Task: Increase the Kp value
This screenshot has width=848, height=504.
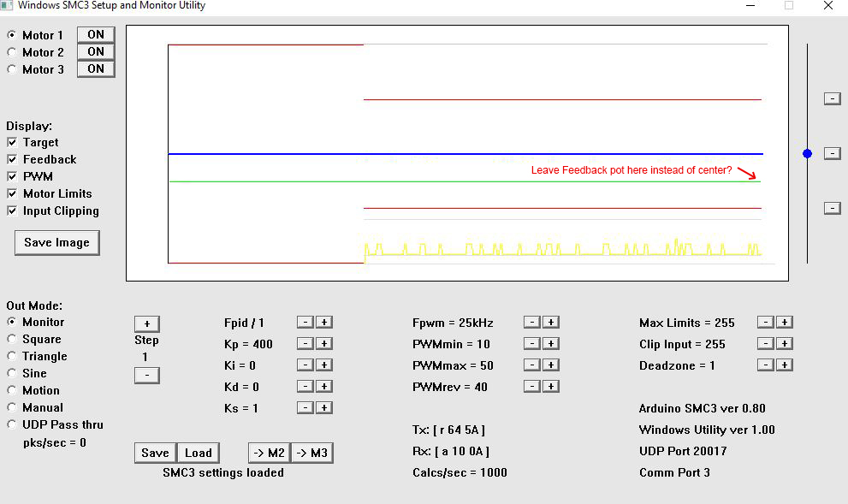Action: 324,344
